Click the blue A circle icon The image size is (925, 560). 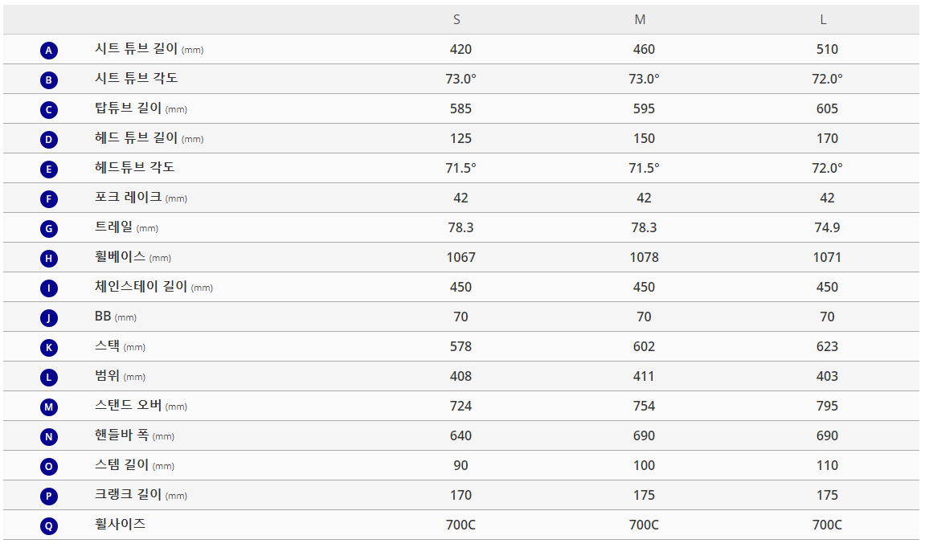[x=49, y=50]
